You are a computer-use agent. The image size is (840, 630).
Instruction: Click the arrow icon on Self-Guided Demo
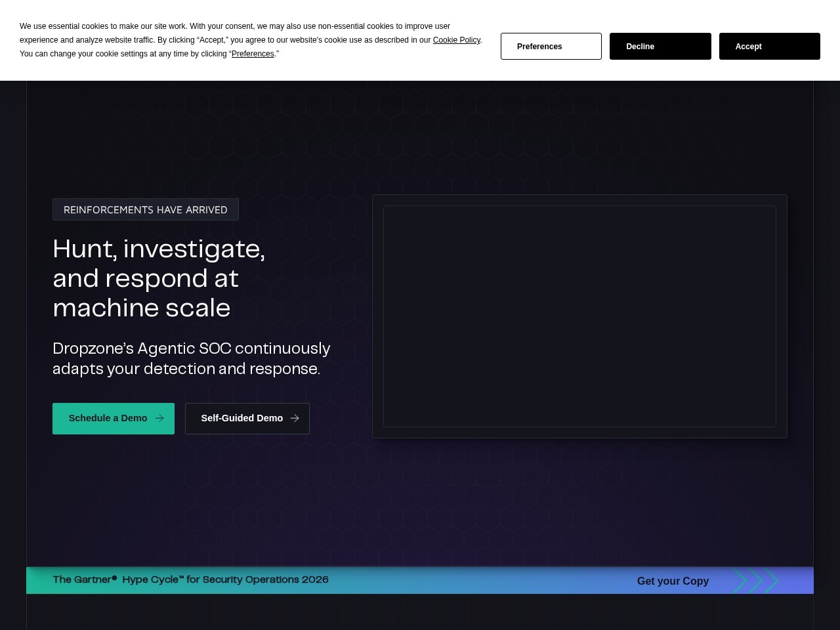click(295, 418)
